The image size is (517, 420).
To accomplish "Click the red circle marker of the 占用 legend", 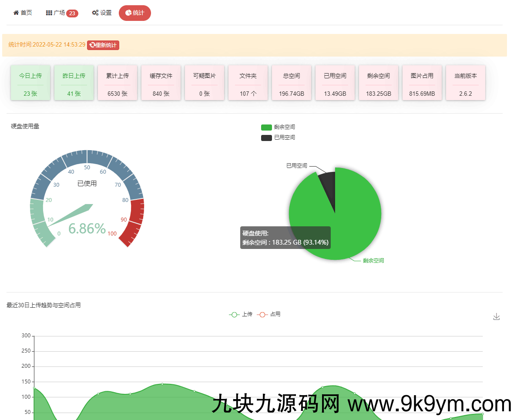I will [x=262, y=314].
